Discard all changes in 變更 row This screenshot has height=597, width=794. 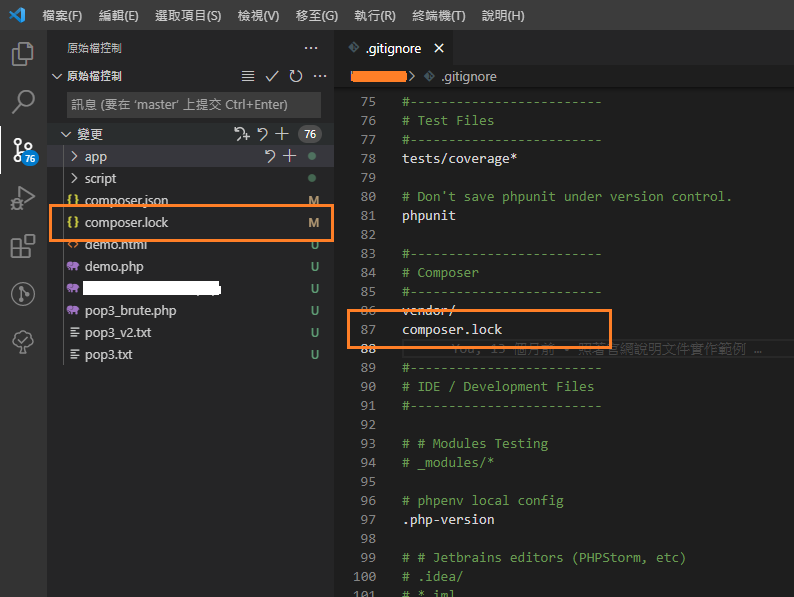pos(262,134)
